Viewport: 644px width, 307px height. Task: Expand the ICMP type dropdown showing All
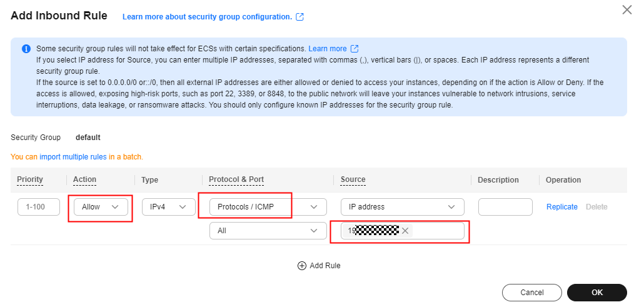pyautogui.click(x=268, y=231)
